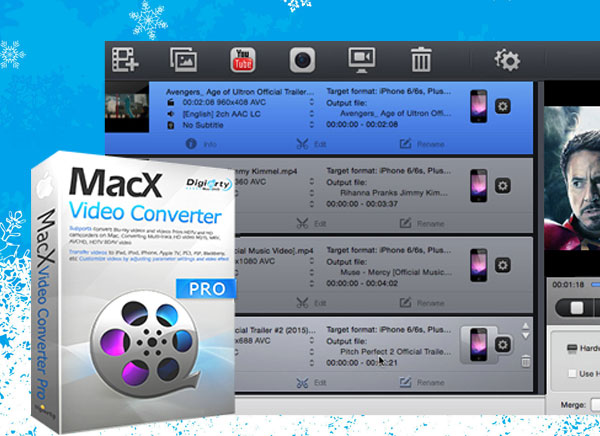Toggle the Merge checkbox

(x=595, y=405)
